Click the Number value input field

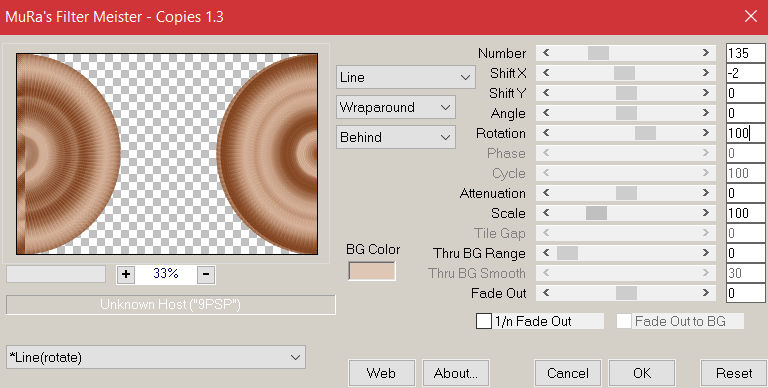(745, 53)
